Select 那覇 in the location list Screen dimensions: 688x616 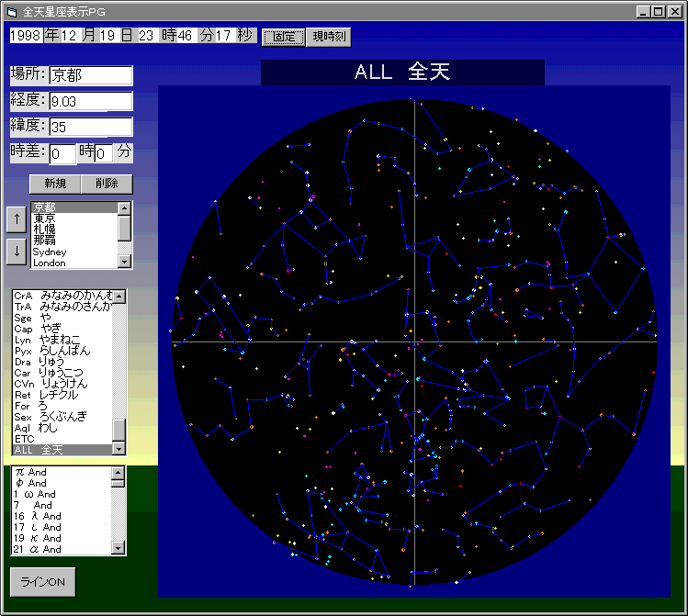74,241
